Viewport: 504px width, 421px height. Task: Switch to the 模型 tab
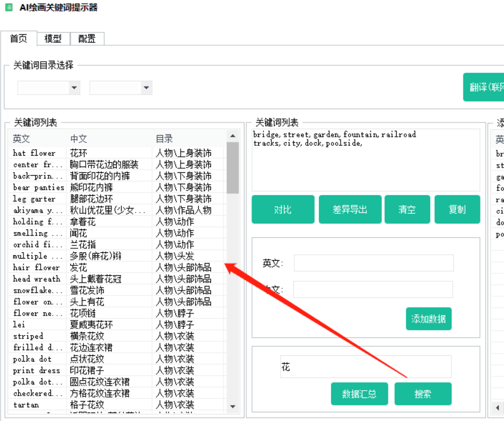(x=53, y=39)
